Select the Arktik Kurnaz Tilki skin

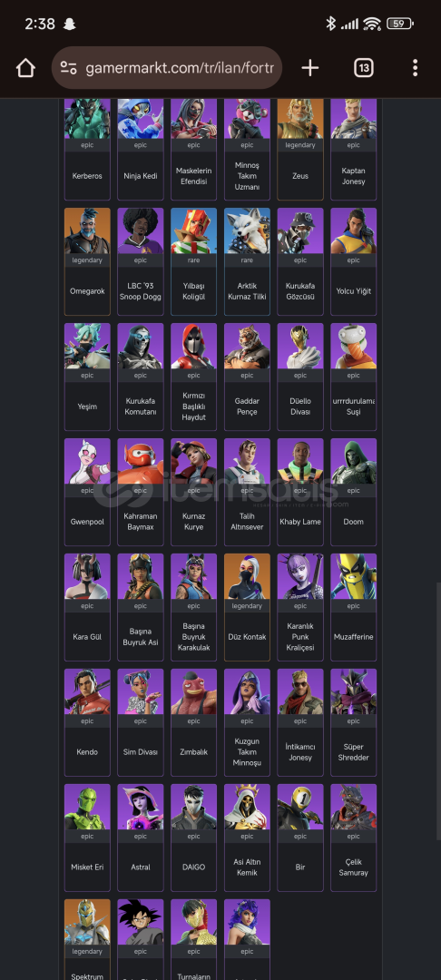point(248,261)
